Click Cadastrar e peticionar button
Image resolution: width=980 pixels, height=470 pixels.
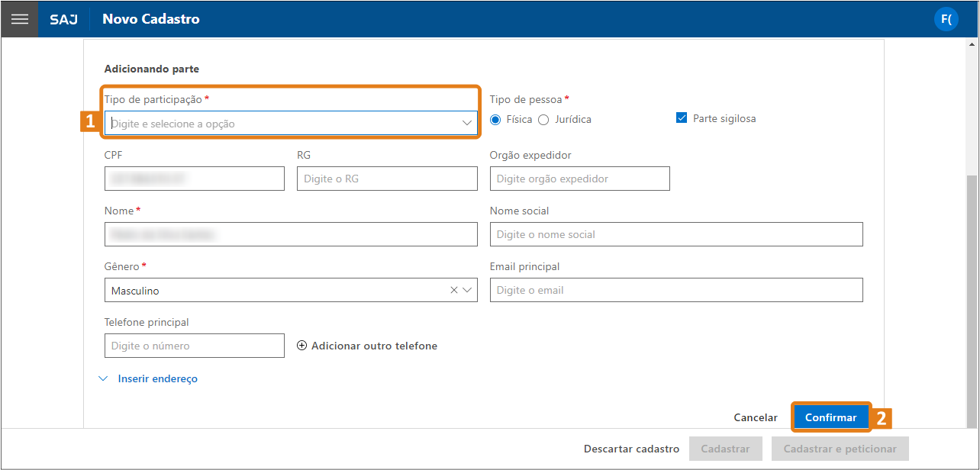(x=840, y=449)
